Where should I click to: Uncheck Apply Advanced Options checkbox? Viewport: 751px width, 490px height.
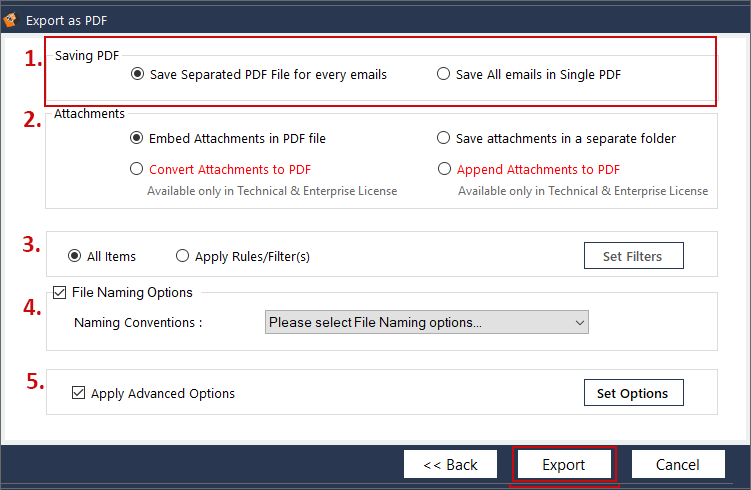pyautogui.click(x=79, y=393)
